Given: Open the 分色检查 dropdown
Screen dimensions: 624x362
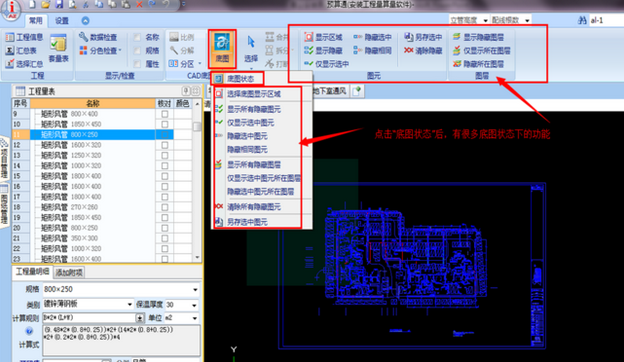Looking at the screenshot, I should (x=101, y=51).
